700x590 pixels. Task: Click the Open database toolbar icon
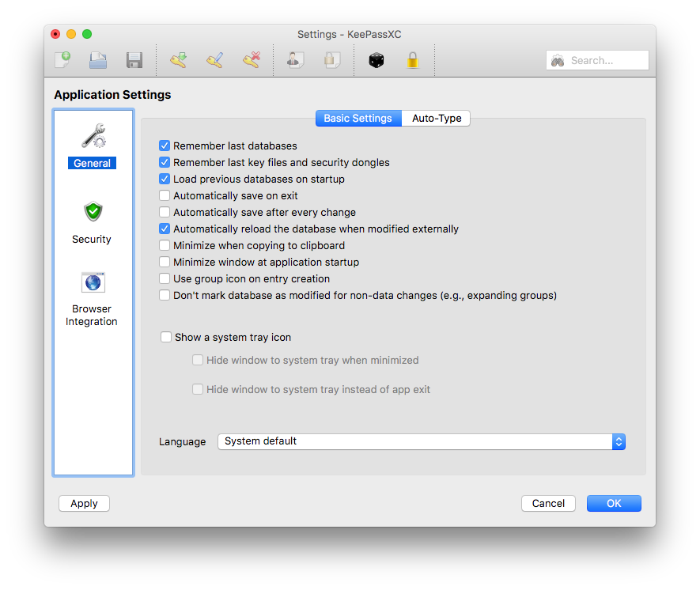point(98,60)
